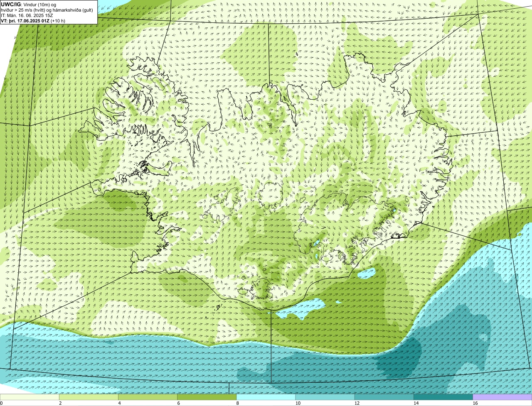The image size is (532, 406).
Task: Select the 'UWC/IG: Vindur (10m) og' title line
Action: (x=29, y=4)
